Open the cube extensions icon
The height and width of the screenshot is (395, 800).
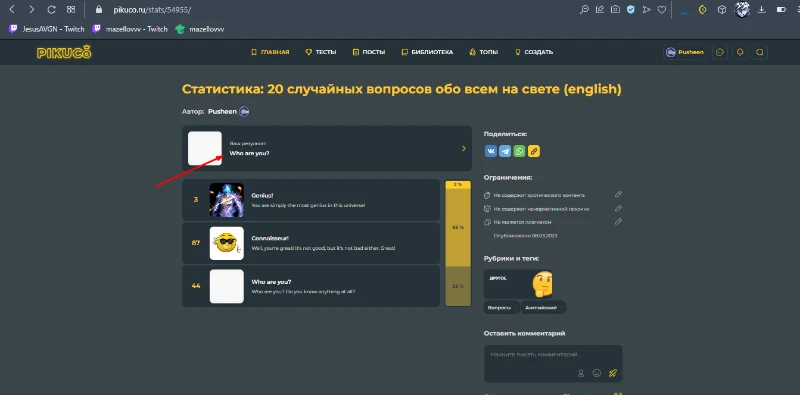click(x=722, y=10)
